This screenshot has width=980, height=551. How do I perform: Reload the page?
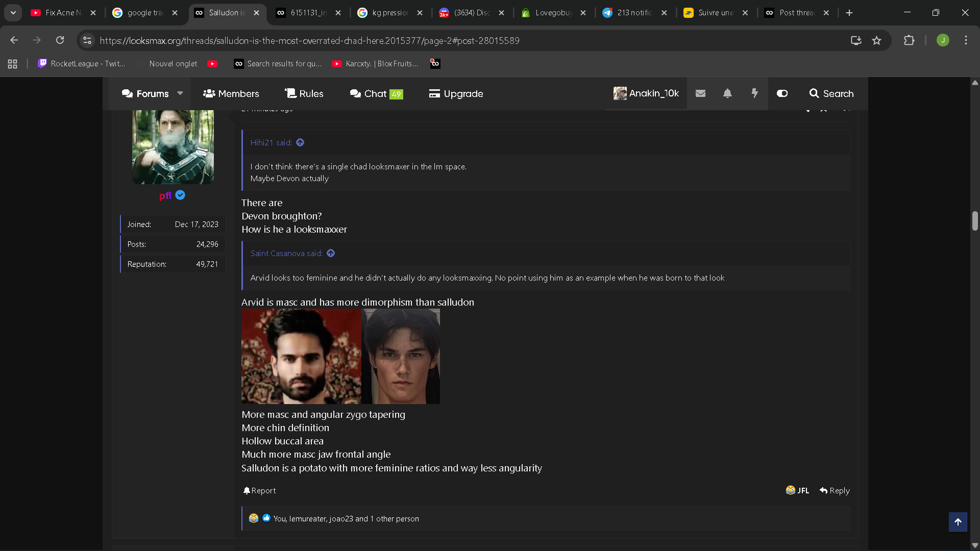(x=60, y=40)
